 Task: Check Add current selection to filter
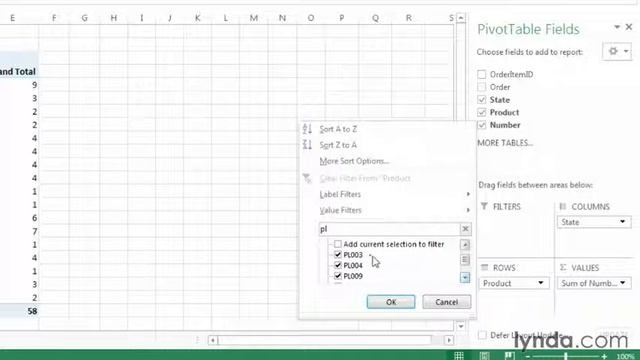tap(338, 244)
